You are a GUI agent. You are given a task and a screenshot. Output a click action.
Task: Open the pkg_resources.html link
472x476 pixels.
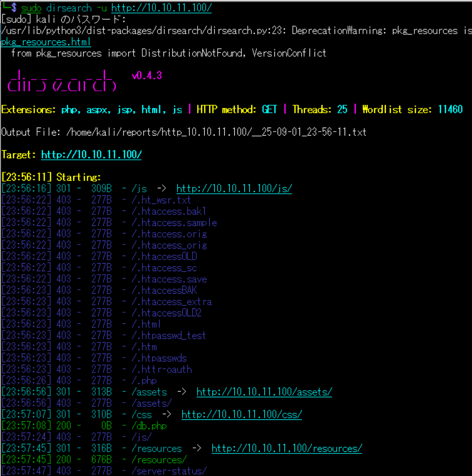point(46,42)
